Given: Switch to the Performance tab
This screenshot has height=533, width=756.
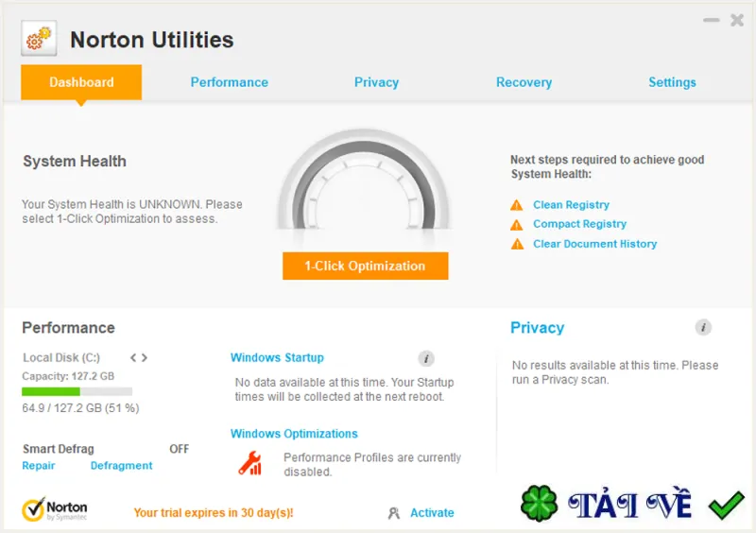Looking at the screenshot, I should (x=230, y=82).
